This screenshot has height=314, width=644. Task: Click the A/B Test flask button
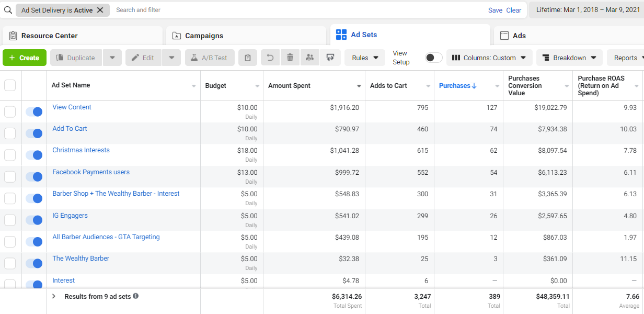[209, 58]
